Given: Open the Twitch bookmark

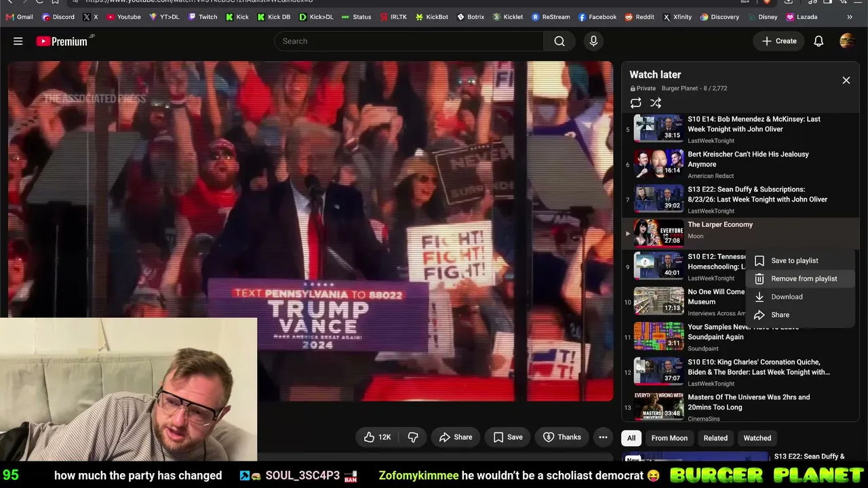Looking at the screenshot, I should tap(203, 17).
